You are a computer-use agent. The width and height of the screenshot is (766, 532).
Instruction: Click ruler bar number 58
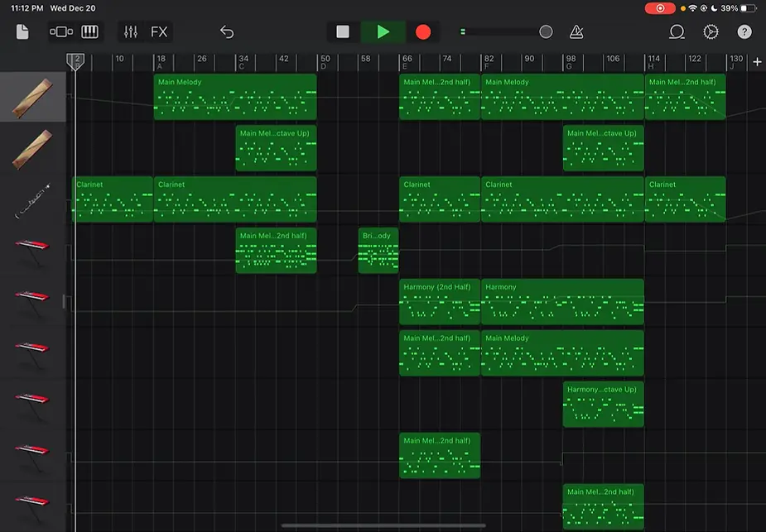coord(365,59)
